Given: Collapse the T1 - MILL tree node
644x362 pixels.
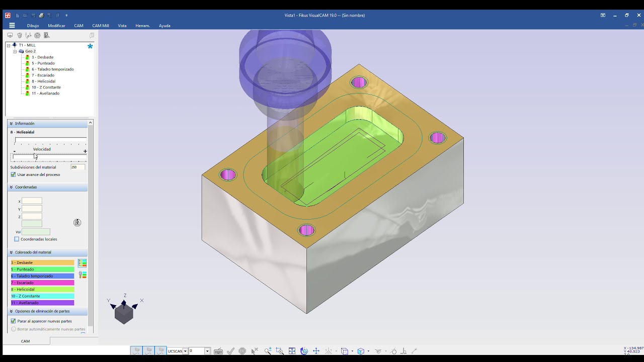Looking at the screenshot, I should [9, 45].
